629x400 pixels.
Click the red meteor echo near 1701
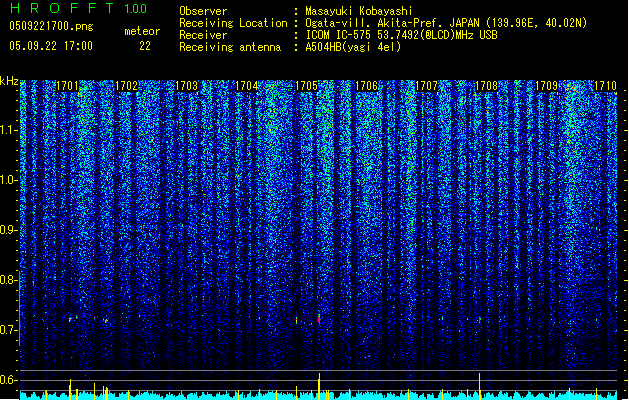tap(70, 319)
